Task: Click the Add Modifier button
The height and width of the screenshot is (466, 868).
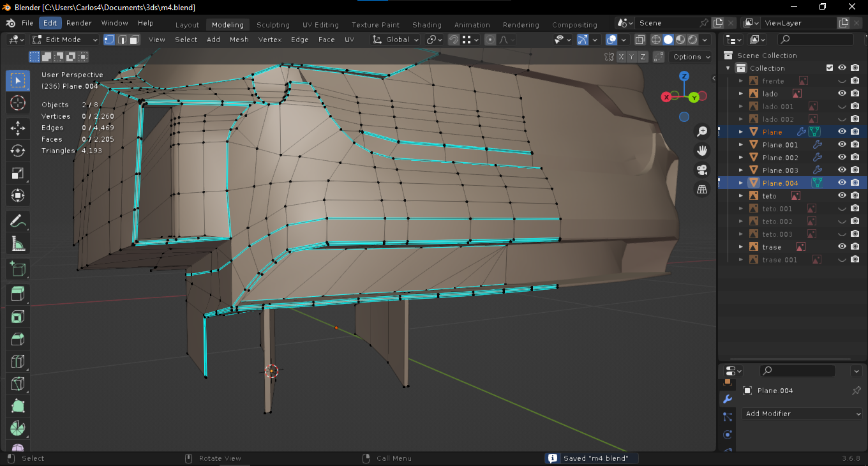Action: [802, 414]
